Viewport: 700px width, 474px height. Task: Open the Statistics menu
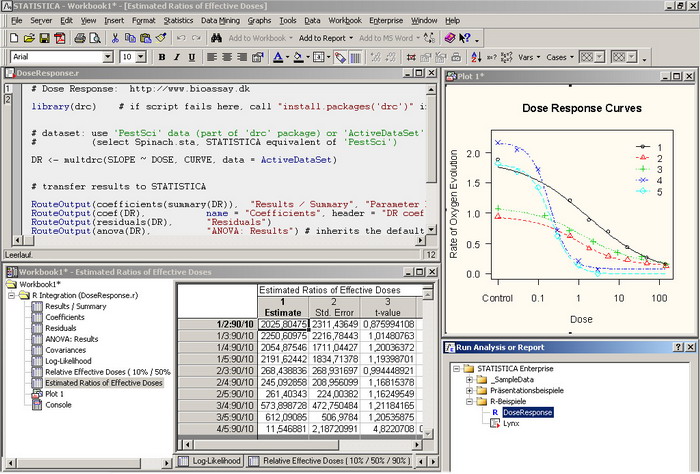(x=178, y=21)
